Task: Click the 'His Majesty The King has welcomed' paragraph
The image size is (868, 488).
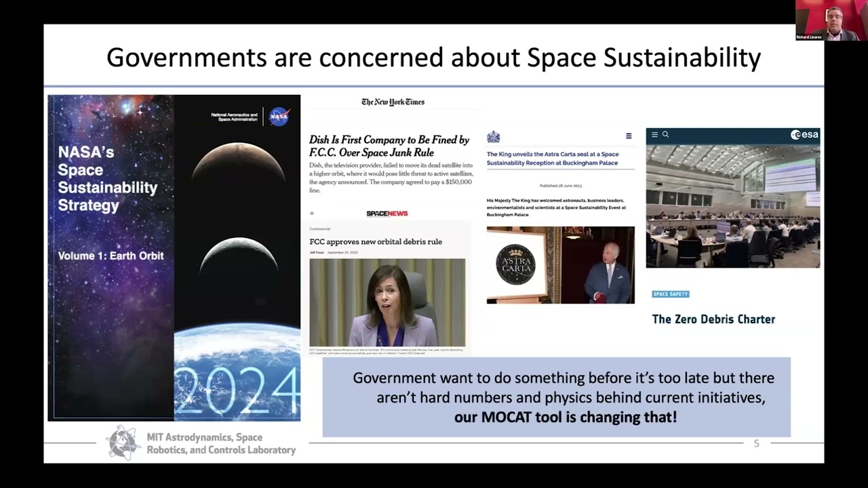Action: pyautogui.click(x=556, y=207)
